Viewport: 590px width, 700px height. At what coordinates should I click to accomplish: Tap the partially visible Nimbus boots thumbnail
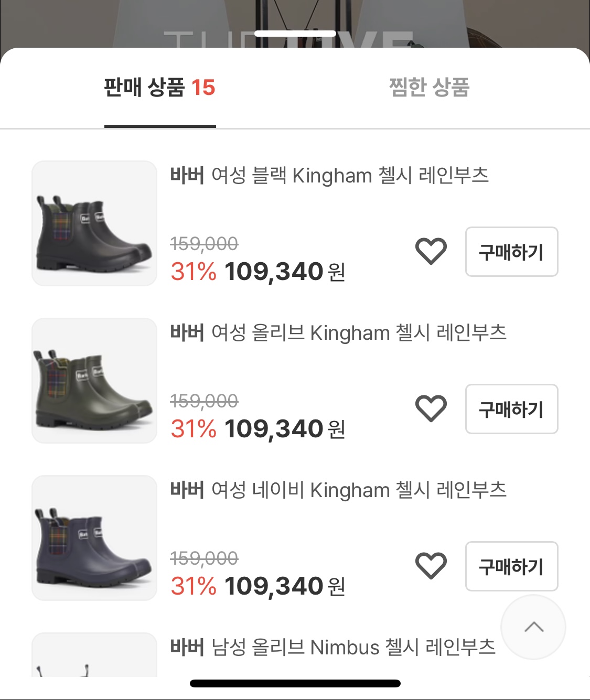[x=94, y=654]
